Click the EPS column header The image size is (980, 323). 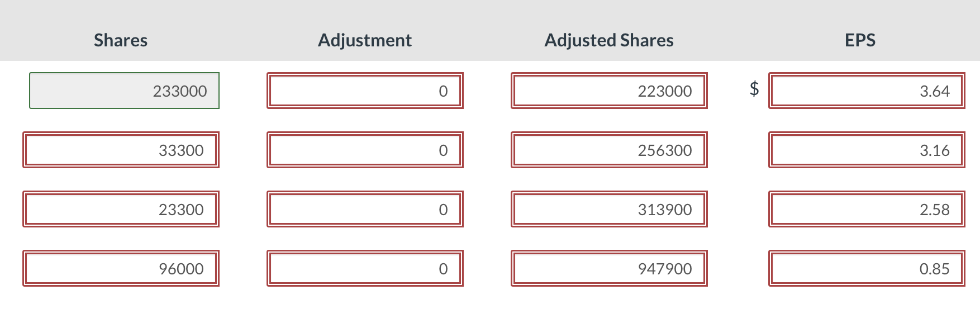pyautogui.click(x=860, y=40)
